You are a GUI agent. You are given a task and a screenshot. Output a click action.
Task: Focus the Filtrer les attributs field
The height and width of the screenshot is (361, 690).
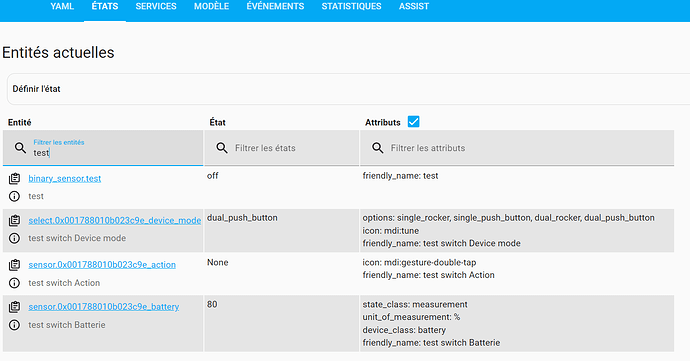(517, 148)
